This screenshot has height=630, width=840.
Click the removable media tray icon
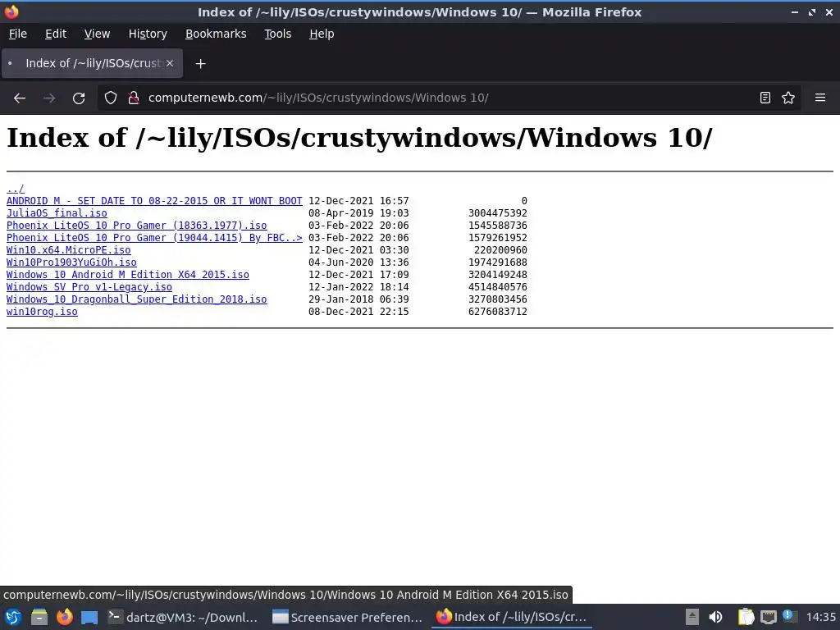pyautogui.click(x=692, y=617)
